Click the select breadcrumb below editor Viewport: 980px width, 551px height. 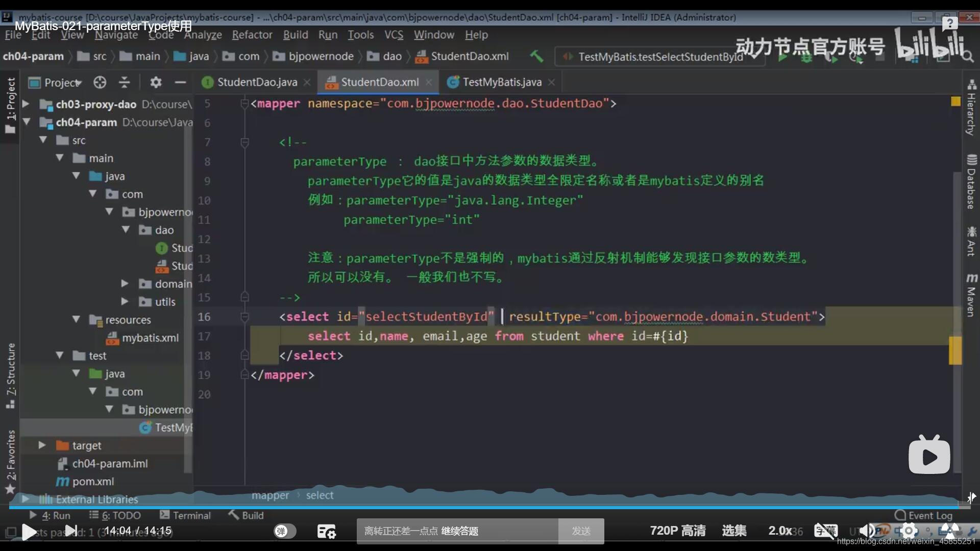[320, 495]
